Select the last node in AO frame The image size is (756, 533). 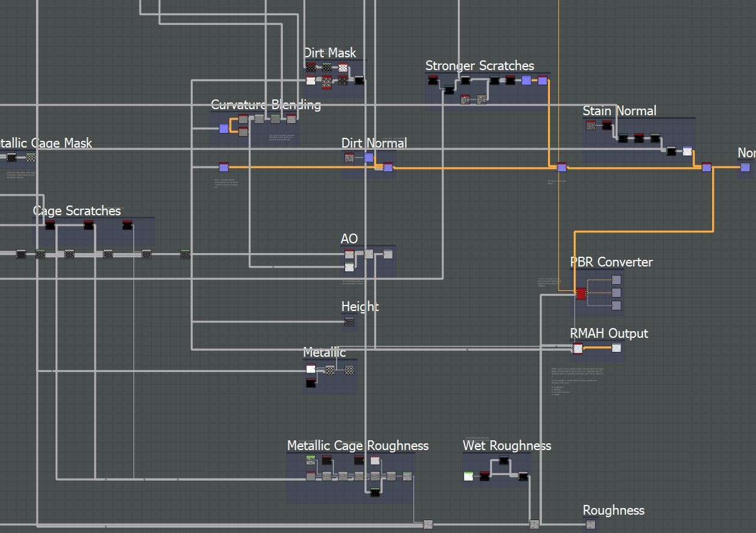pyautogui.click(x=388, y=254)
